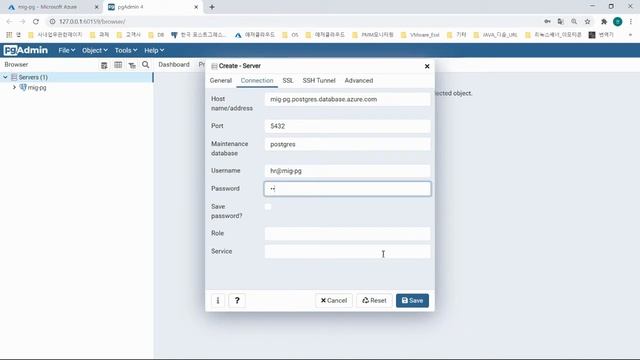Open the SSH Tunnel tab
This screenshot has height=360, width=640.
tap(319, 80)
